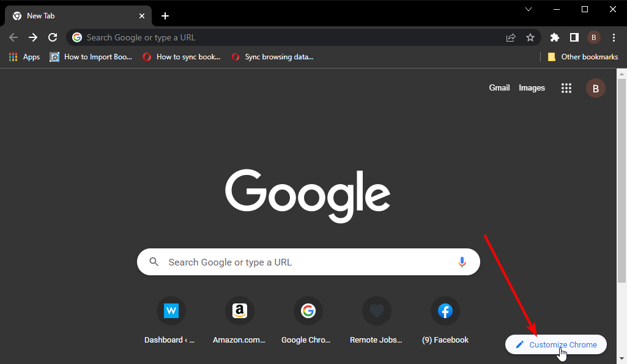Image resolution: width=627 pixels, height=364 pixels.
Task: Open Amazon.com shortcut tile
Action: coord(240,320)
